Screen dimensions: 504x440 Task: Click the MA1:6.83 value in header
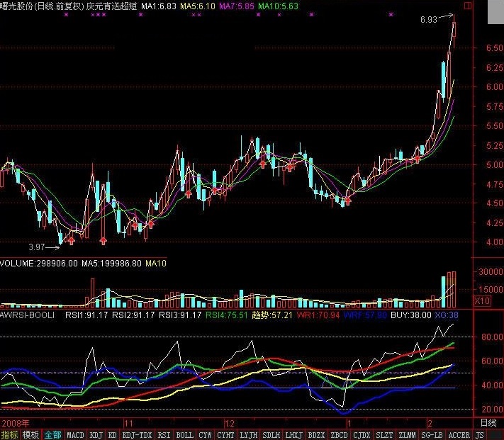(x=159, y=6)
